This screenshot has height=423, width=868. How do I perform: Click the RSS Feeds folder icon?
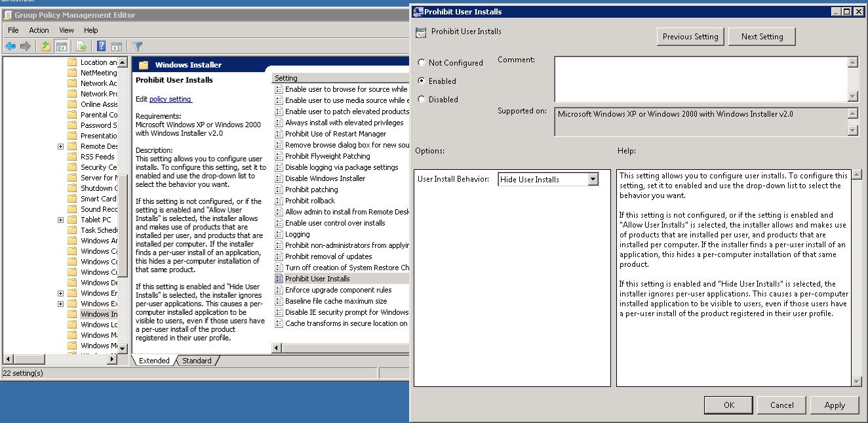click(72, 157)
